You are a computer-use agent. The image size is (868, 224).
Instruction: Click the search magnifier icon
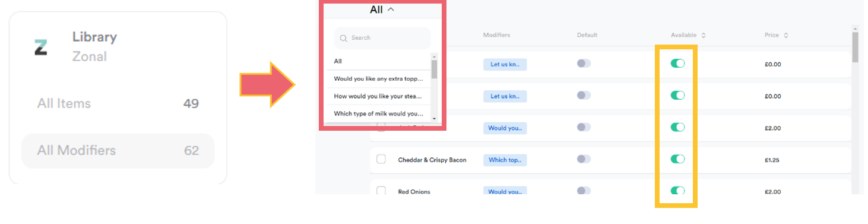[343, 38]
